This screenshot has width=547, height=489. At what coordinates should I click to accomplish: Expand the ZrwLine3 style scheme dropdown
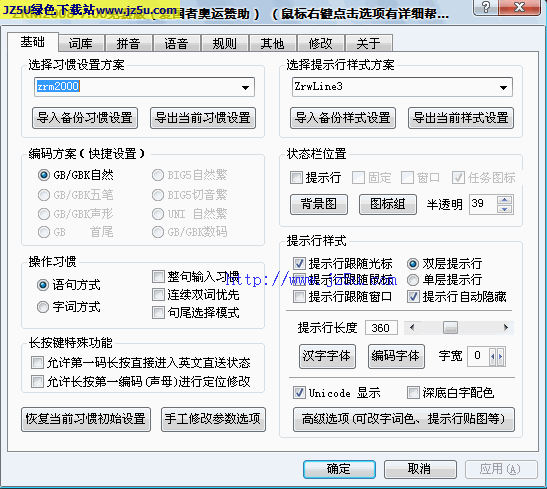click(503, 87)
